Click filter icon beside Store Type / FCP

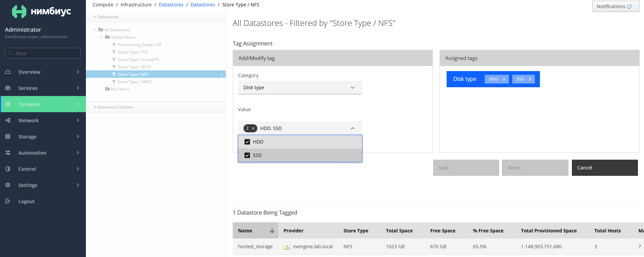pyautogui.click(x=114, y=52)
